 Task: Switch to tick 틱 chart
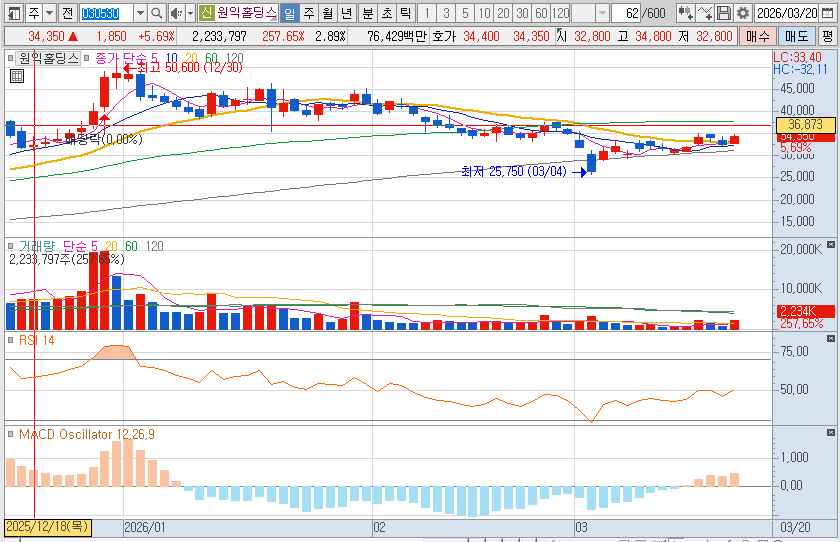(406, 13)
